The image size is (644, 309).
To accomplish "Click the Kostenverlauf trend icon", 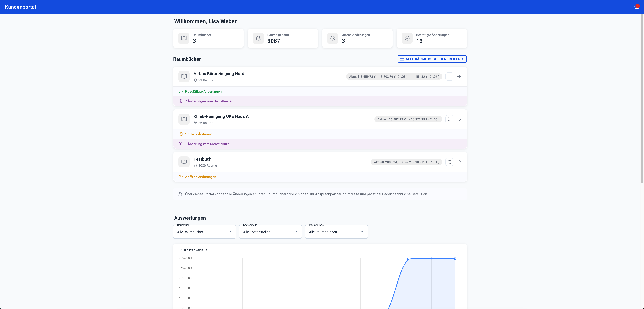I will tap(180, 250).
